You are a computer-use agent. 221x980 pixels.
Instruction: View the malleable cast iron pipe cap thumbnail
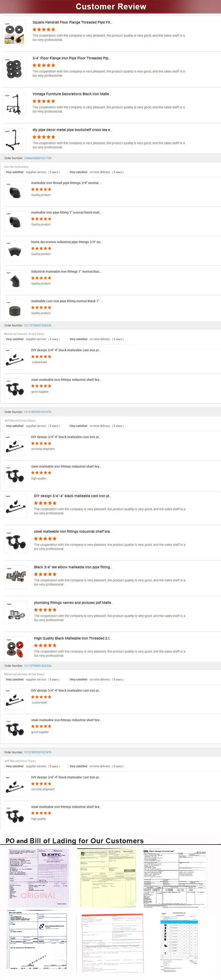(x=15, y=310)
